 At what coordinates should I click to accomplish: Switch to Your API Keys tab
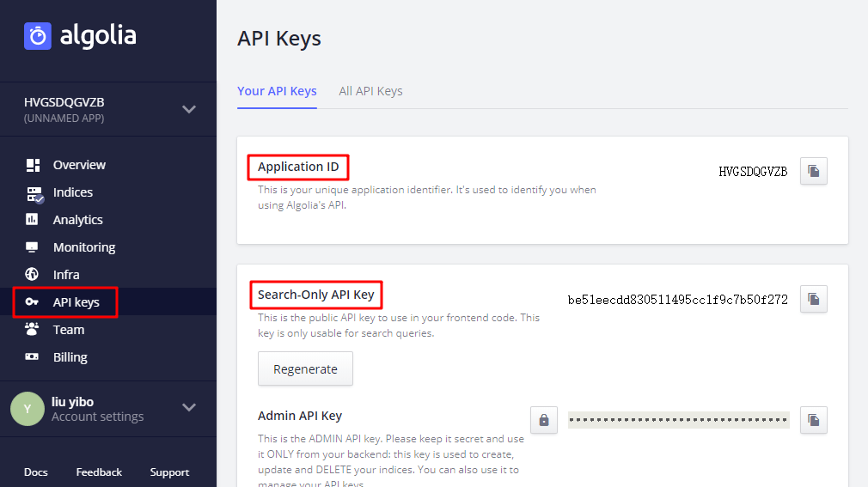click(277, 91)
